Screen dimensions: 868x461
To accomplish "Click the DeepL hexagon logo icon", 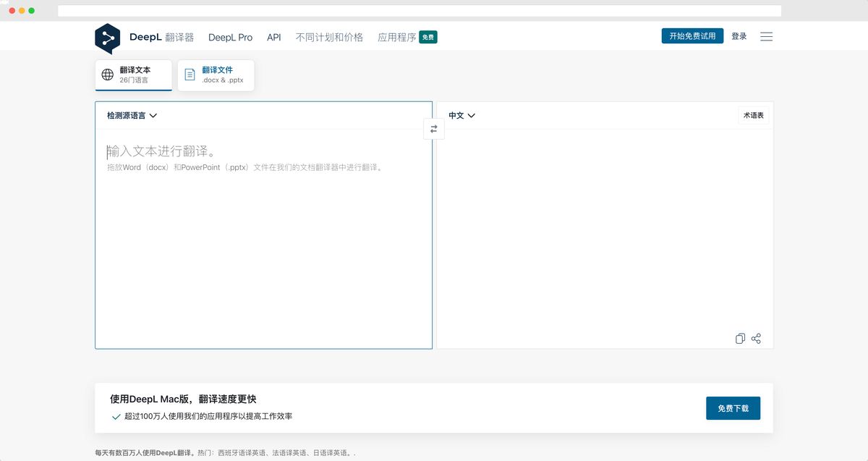I will point(107,38).
